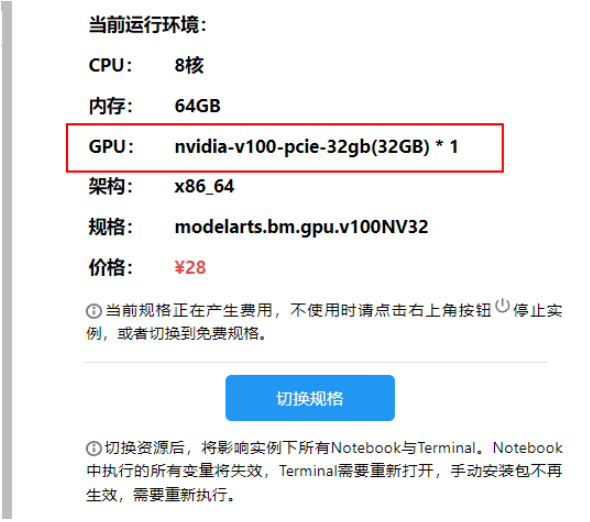The image size is (590, 522).
Task: Click the 架构 label
Action: 110,186
